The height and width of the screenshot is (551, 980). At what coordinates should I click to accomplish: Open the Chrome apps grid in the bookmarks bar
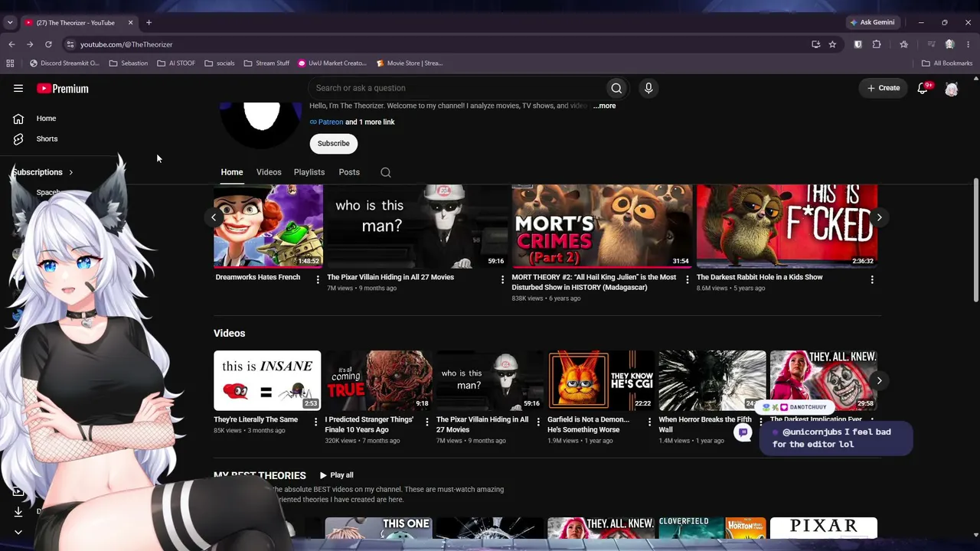pos(11,64)
